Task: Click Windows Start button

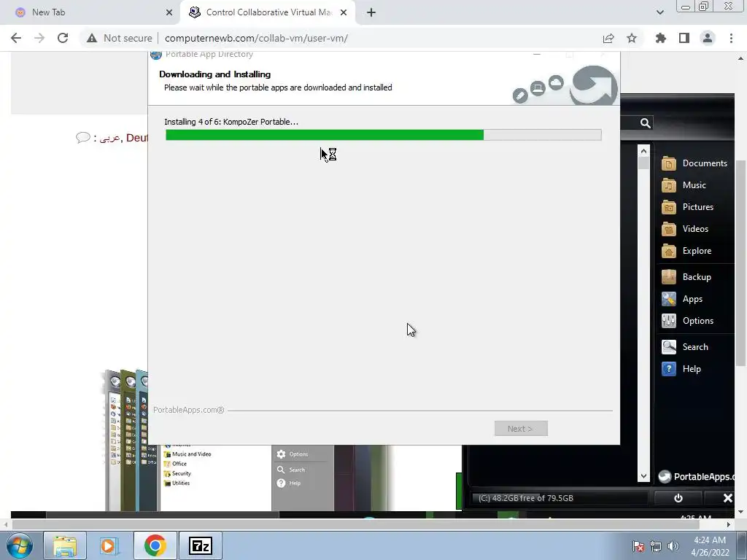Action: [19, 545]
